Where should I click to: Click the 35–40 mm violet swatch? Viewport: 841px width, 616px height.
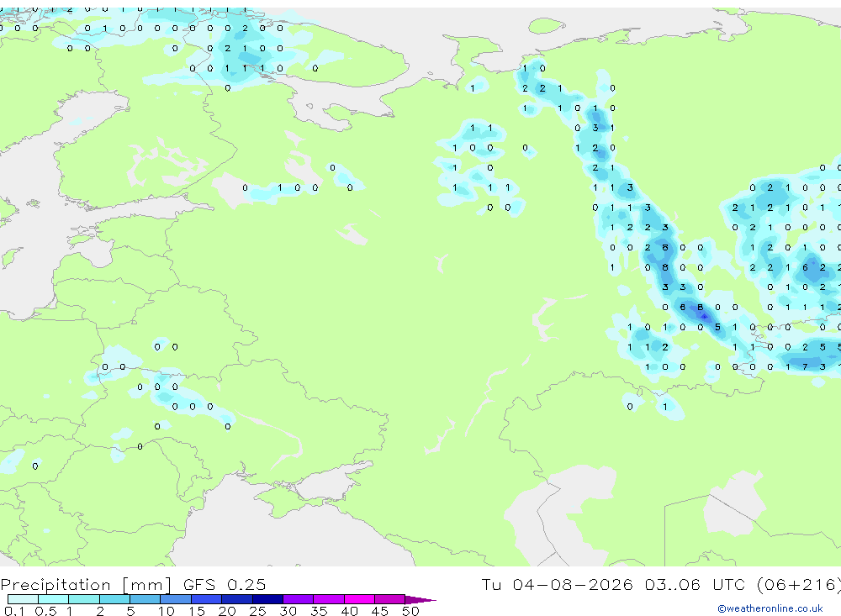(328, 599)
